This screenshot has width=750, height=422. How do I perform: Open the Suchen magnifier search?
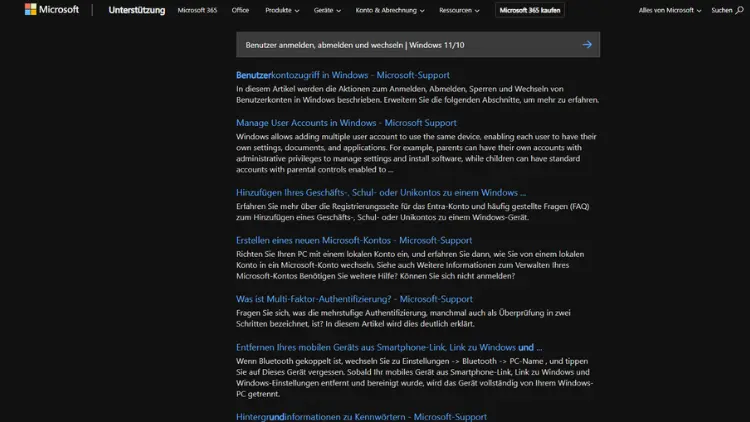(727, 10)
